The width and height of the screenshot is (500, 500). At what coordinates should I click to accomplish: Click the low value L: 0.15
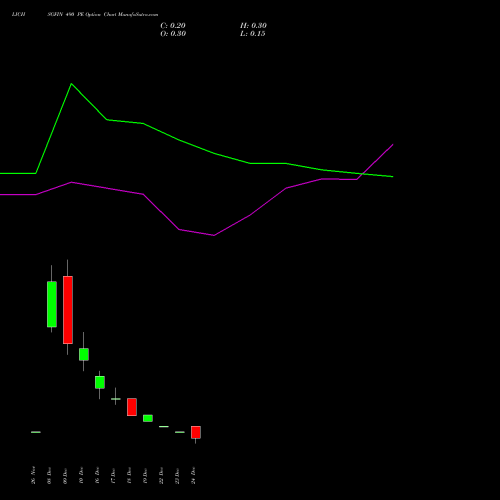253,34
